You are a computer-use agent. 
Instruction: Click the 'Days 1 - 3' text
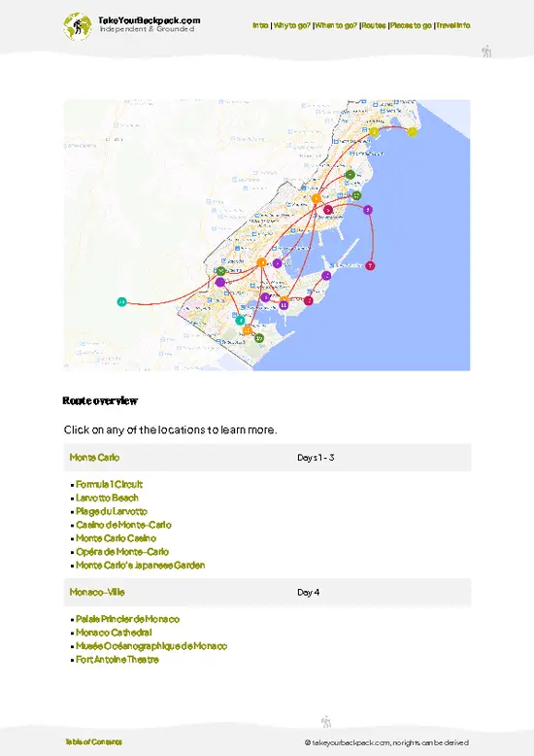[x=316, y=458]
